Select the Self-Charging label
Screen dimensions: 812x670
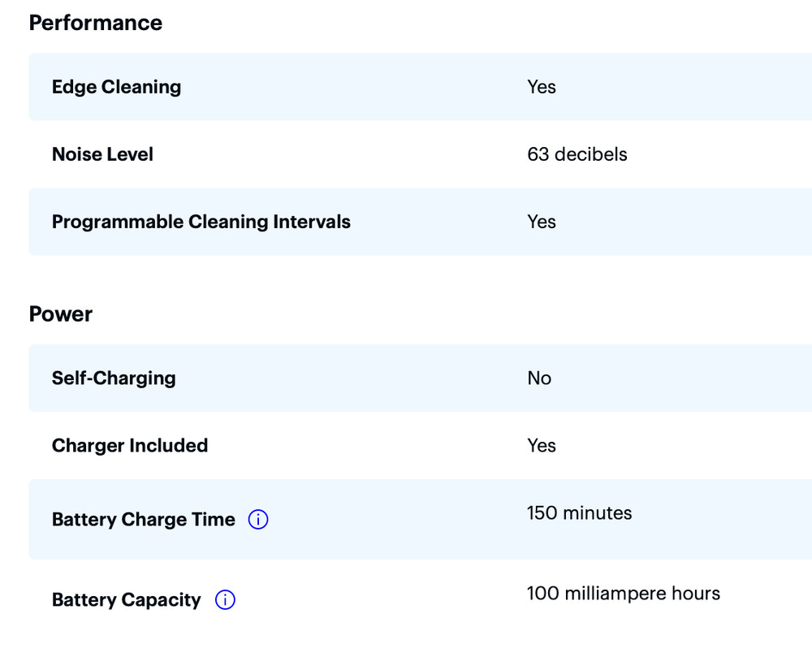click(114, 378)
